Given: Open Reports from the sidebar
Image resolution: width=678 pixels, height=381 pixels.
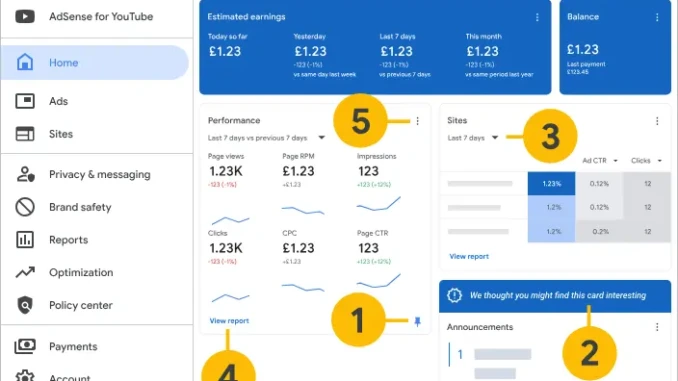Looking at the screenshot, I should pos(68,240).
